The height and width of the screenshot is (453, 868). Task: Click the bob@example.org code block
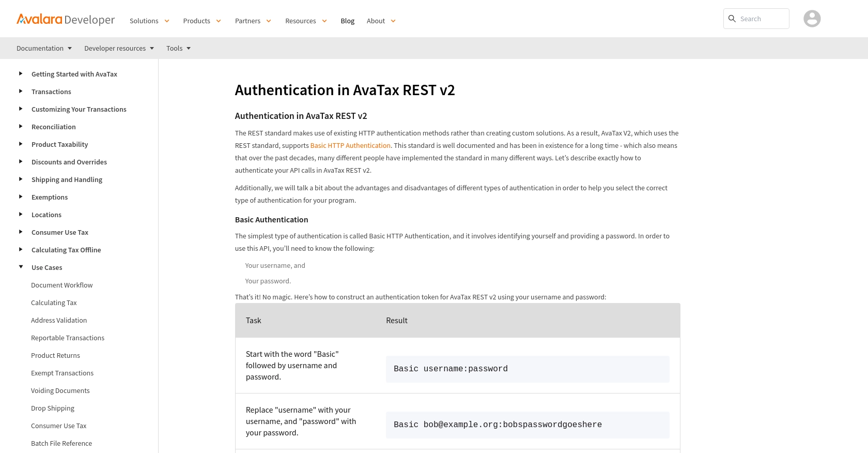coord(528,425)
